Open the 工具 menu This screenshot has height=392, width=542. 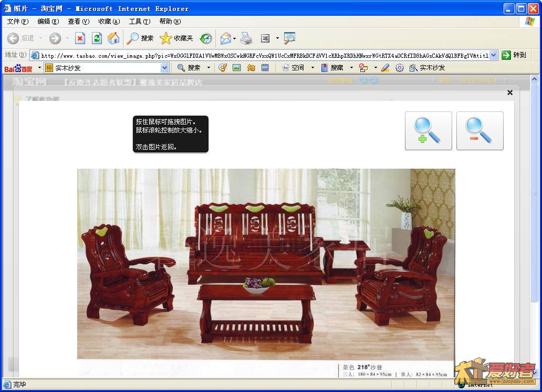[139, 22]
